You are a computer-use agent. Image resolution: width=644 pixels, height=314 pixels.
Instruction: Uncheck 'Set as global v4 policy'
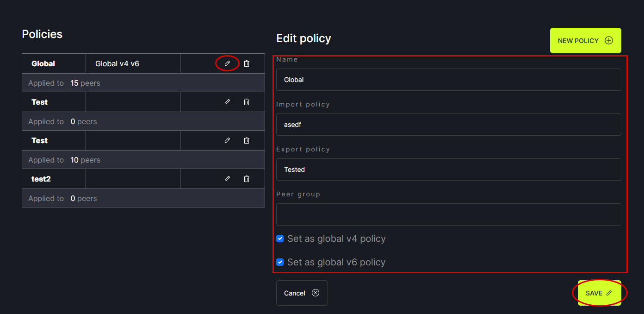[x=280, y=239]
